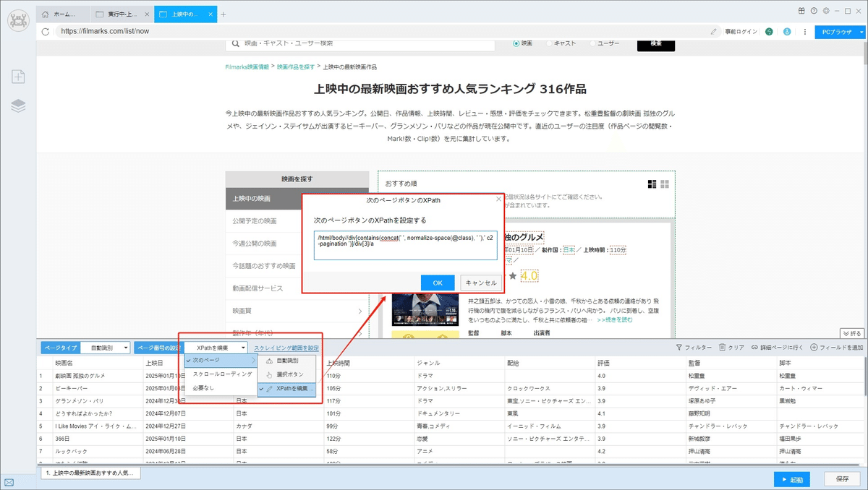
Task: Click the star rating icon beside 4.0
Action: click(512, 276)
